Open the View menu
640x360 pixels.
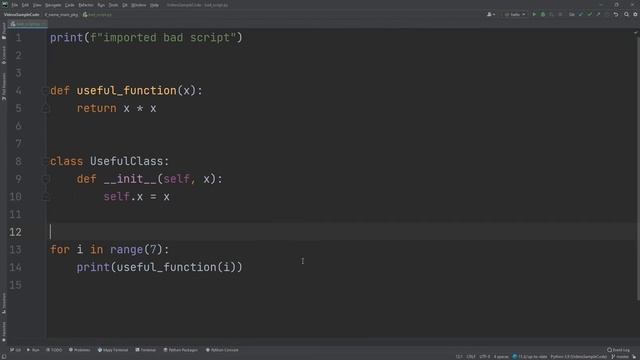tap(37, 5)
